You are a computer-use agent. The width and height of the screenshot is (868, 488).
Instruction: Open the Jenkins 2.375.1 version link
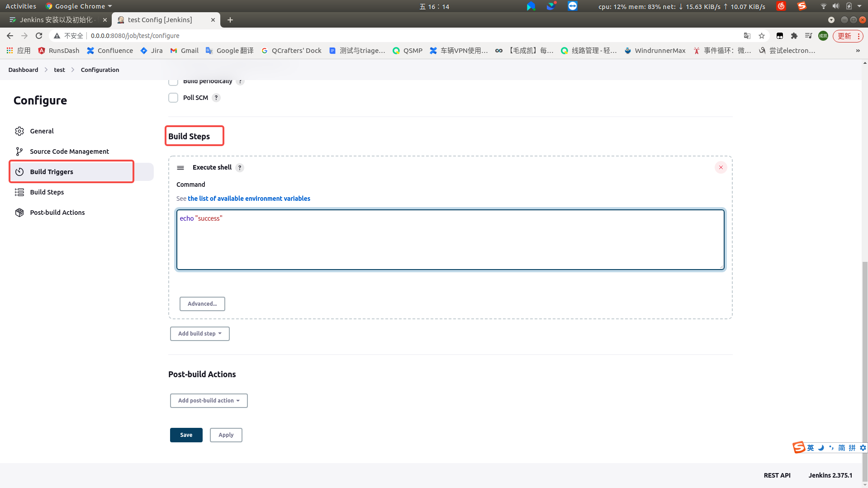pos(830,475)
